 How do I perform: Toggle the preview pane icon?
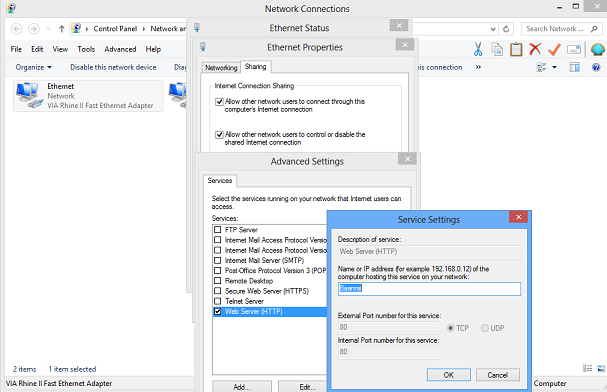[x=574, y=67]
